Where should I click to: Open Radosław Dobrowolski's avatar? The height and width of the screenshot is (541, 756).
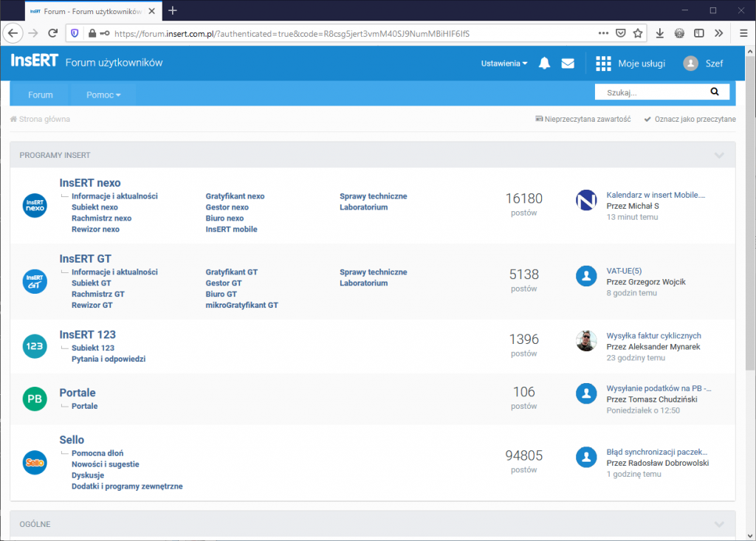click(x=586, y=457)
